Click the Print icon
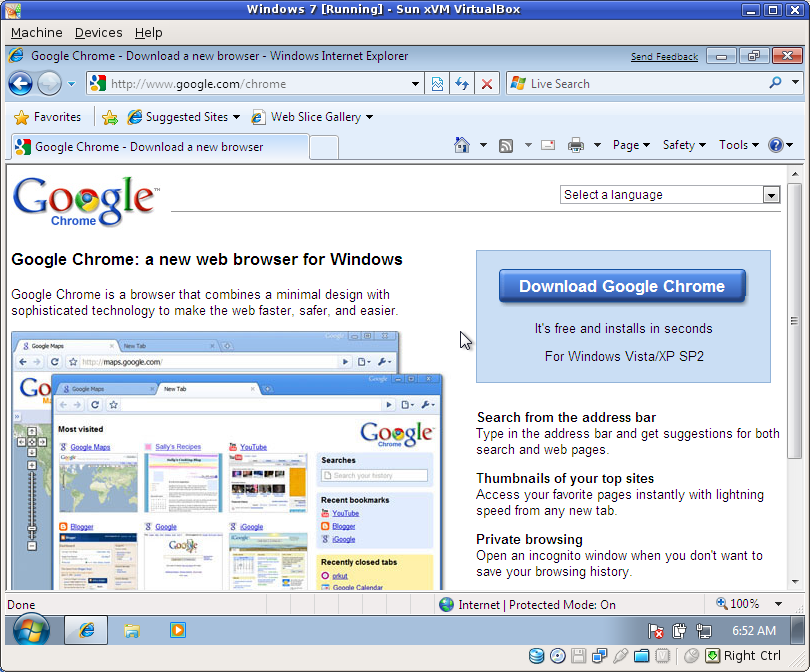Screen dimensions: 810x672 (578, 144)
